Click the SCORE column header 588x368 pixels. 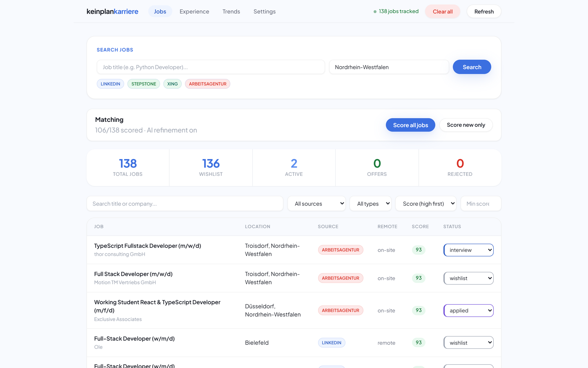(420, 227)
